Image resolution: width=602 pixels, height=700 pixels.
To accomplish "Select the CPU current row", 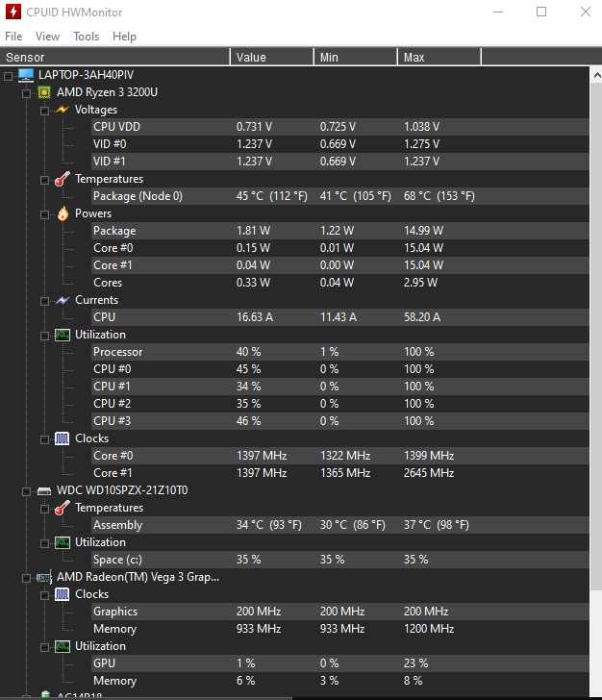I will pos(340,317).
